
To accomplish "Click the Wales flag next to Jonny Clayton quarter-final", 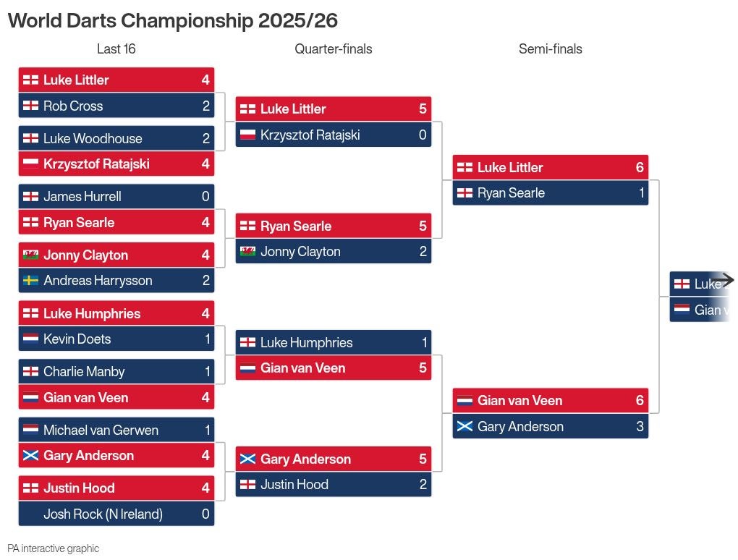I will coord(247,252).
